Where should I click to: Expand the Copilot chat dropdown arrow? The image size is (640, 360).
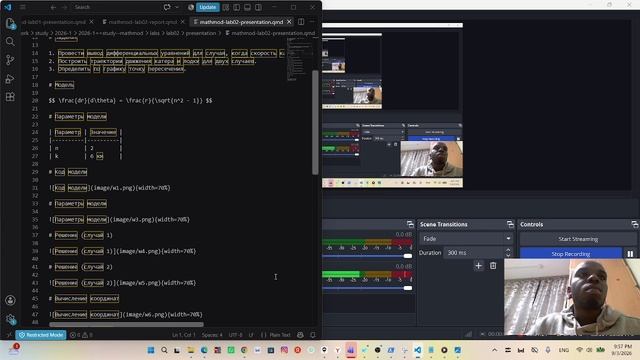(x=176, y=7)
